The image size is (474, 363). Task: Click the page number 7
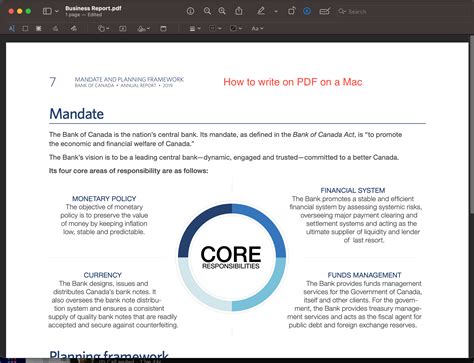pos(53,82)
